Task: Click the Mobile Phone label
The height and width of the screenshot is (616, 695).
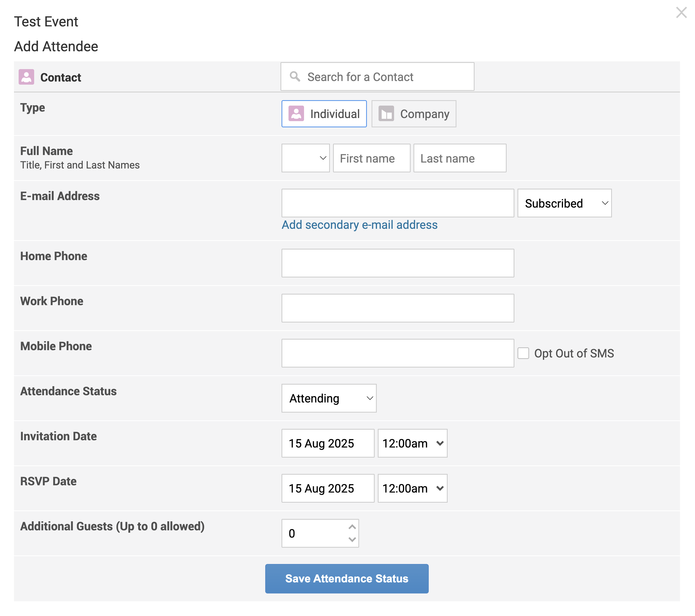Action: 56,346
